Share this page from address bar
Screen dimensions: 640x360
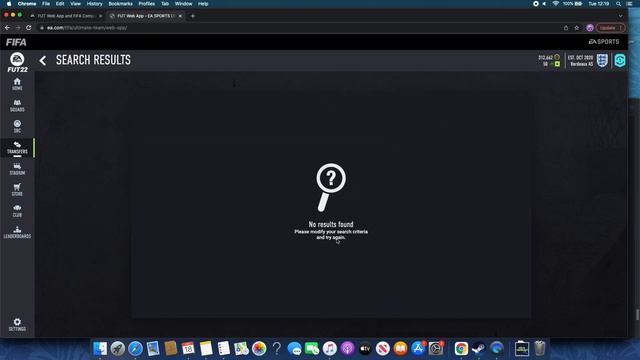(x=566, y=28)
